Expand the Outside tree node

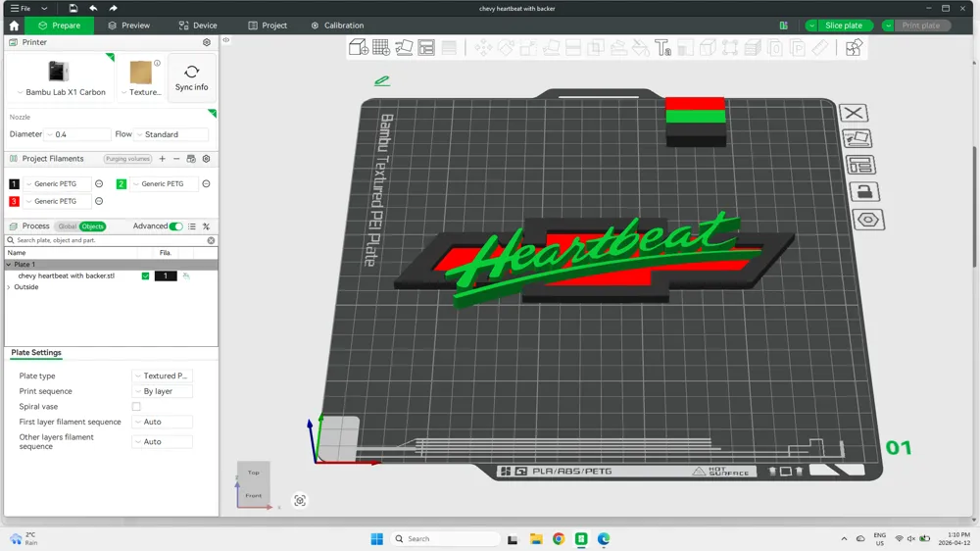point(9,287)
